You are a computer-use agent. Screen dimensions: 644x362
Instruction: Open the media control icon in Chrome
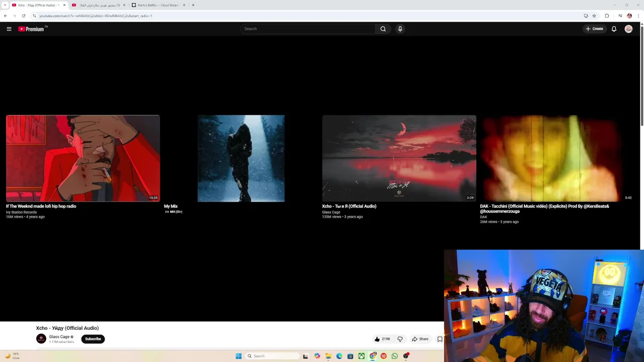click(620, 16)
